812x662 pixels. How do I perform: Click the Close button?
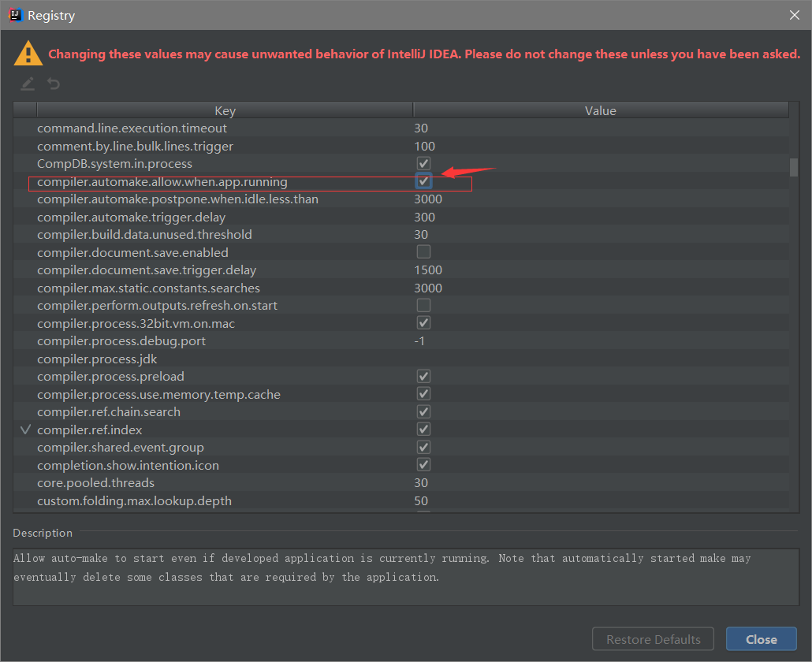(762, 639)
